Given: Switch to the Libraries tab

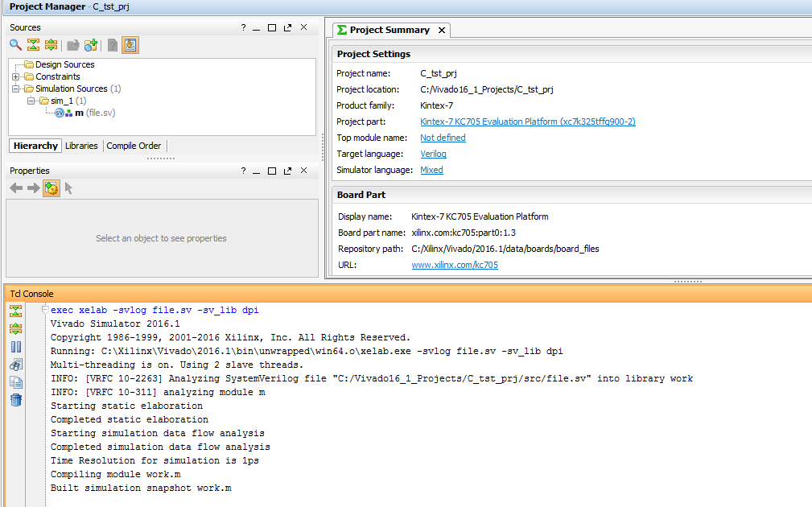Looking at the screenshot, I should click(x=81, y=146).
